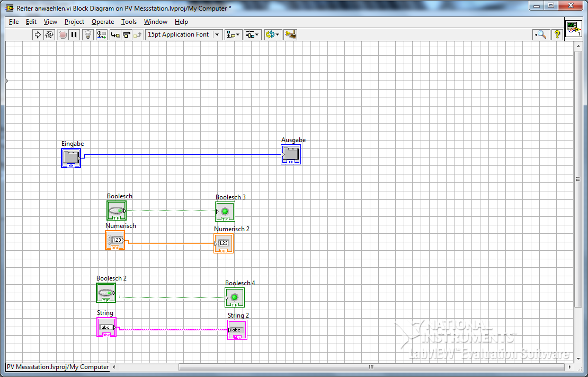Click the horizontal scrollbar thumb
588x377 pixels.
[371, 367]
